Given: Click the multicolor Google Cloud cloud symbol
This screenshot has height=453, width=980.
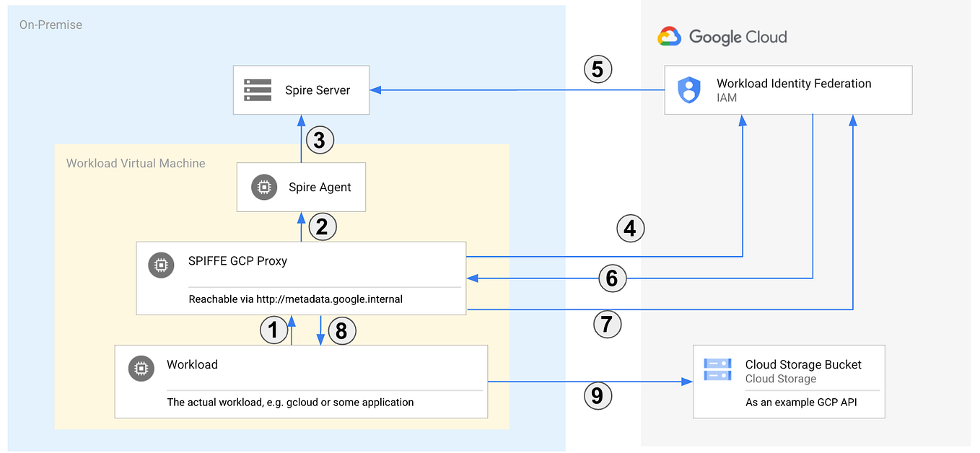Looking at the screenshot, I should tap(669, 35).
